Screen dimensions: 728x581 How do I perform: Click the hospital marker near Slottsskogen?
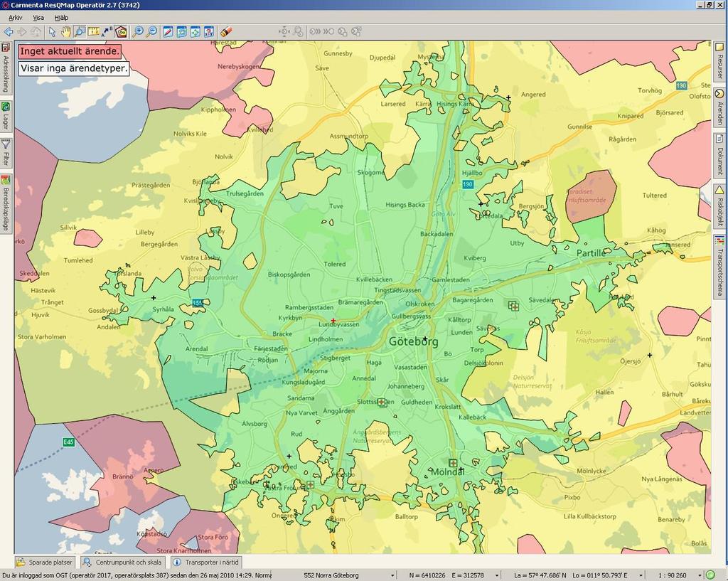pos(382,403)
